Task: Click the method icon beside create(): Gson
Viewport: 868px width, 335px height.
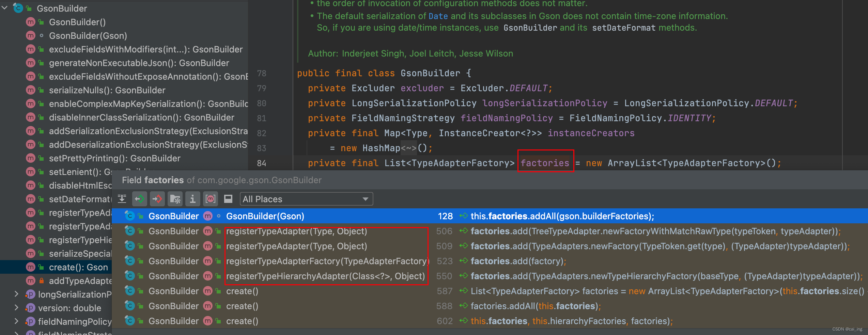Action: (x=31, y=267)
